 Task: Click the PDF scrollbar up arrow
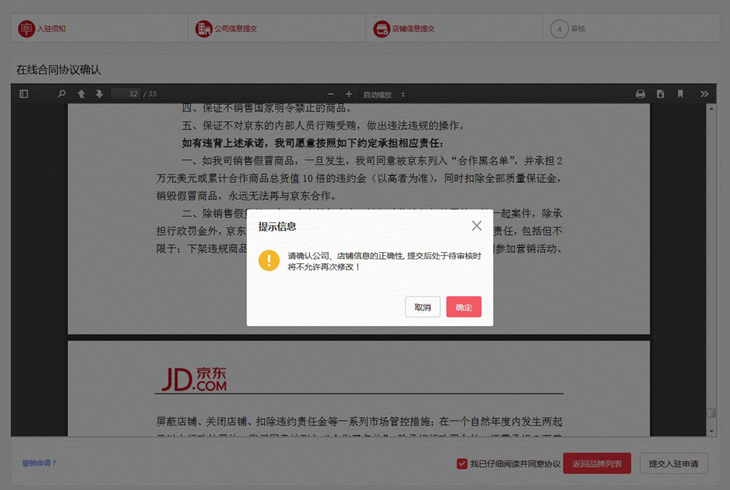click(x=711, y=108)
